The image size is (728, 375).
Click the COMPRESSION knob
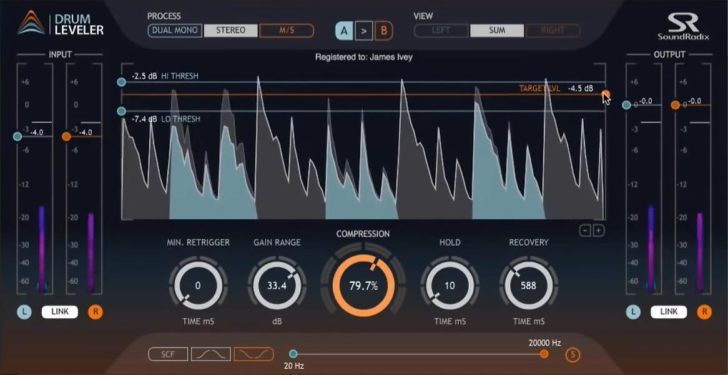click(364, 285)
